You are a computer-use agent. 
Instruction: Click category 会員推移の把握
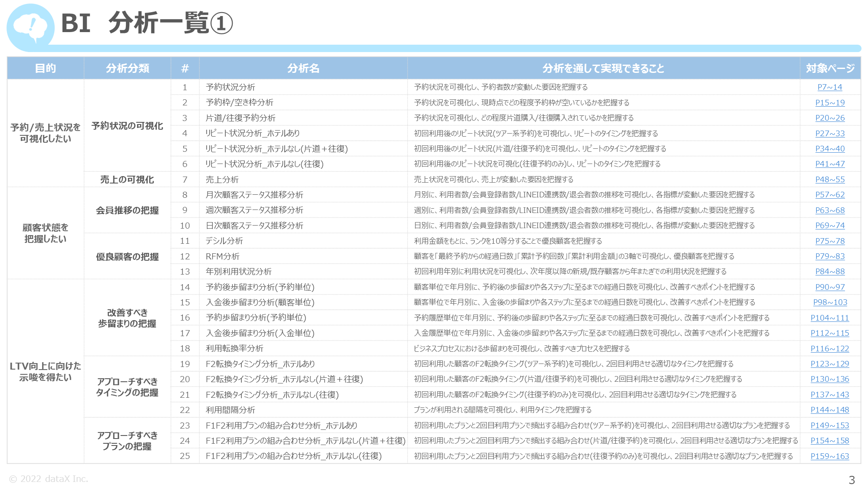point(127,210)
